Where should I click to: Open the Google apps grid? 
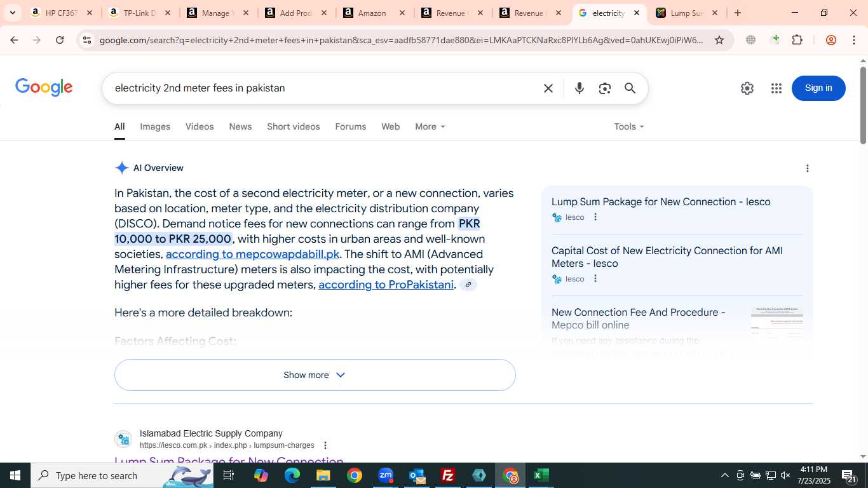coord(776,88)
